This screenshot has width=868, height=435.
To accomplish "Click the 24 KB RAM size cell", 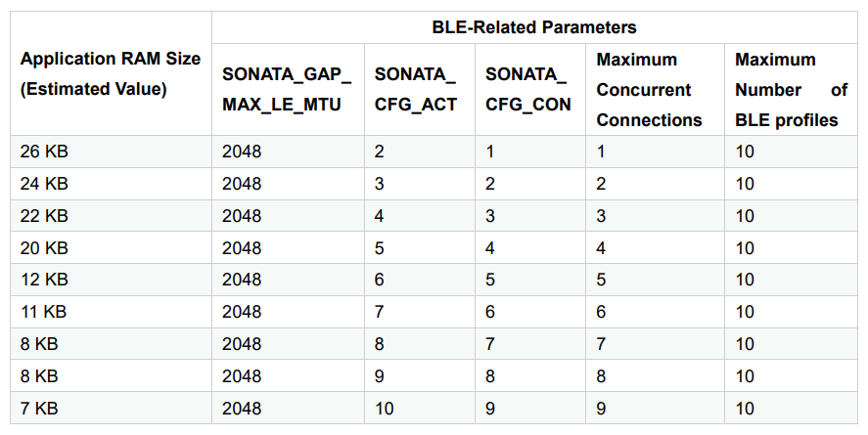I will point(111,184).
